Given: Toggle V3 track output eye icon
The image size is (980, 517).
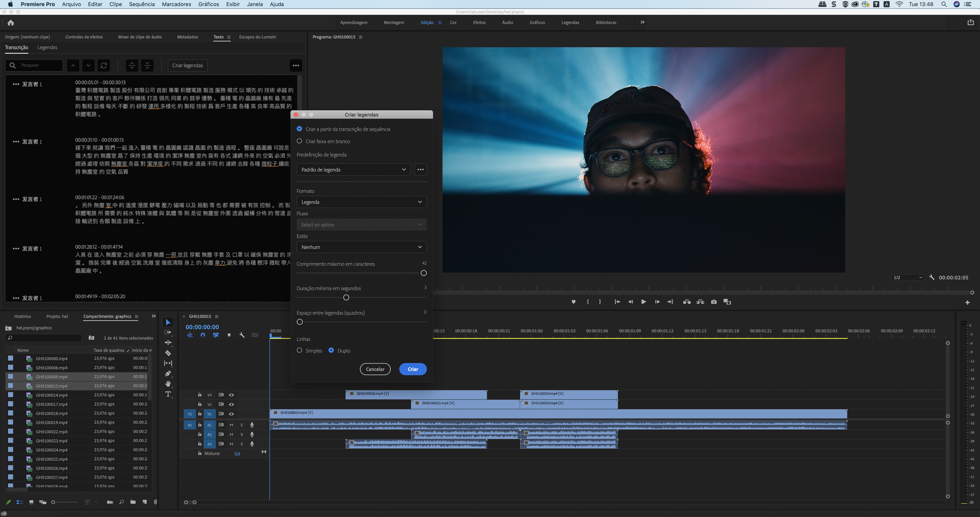Looking at the screenshot, I should pos(231,395).
